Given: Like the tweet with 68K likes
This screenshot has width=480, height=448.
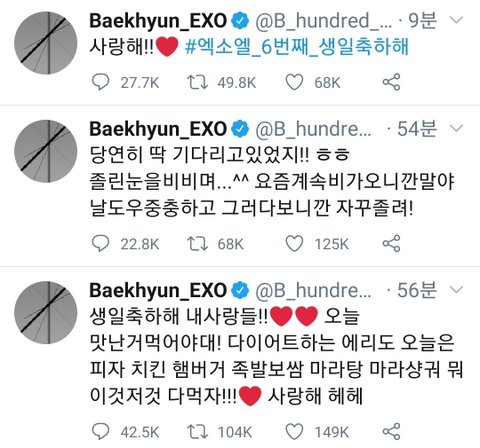Looking at the screenshot, I should click(294, 82).
